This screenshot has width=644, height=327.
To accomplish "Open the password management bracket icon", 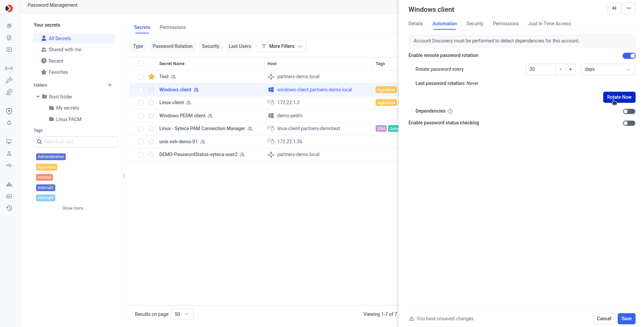I will point(9,68).
